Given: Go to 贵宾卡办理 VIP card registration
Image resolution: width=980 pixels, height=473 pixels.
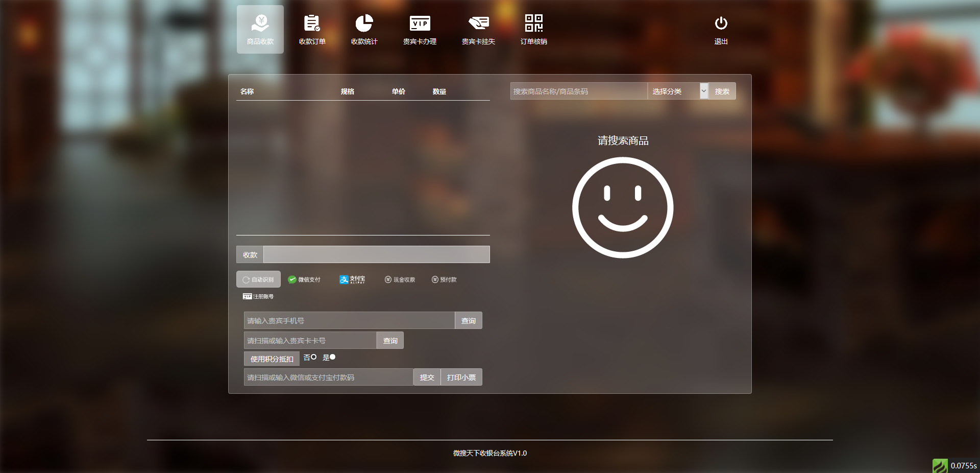Looking at the screenshot, I should pos(420,30).
